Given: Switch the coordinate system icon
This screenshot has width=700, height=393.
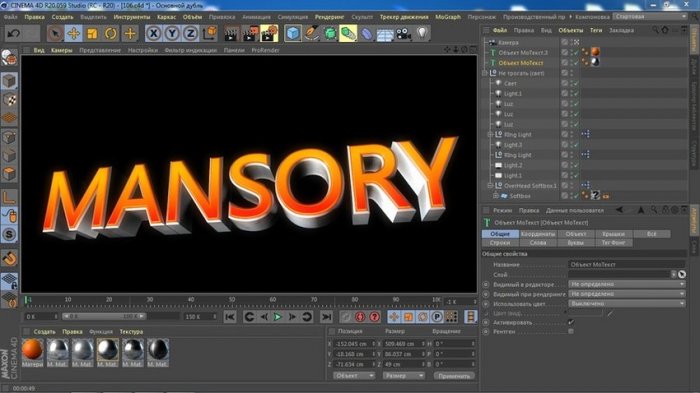Looking at the screenshot, I should click(x=209, y=33).
